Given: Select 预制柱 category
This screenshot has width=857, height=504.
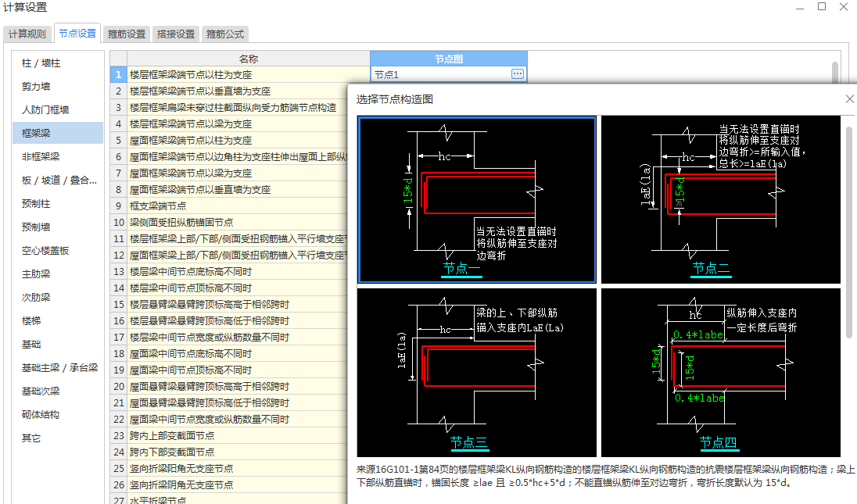Looking at the screenshot, I should 58,204.
